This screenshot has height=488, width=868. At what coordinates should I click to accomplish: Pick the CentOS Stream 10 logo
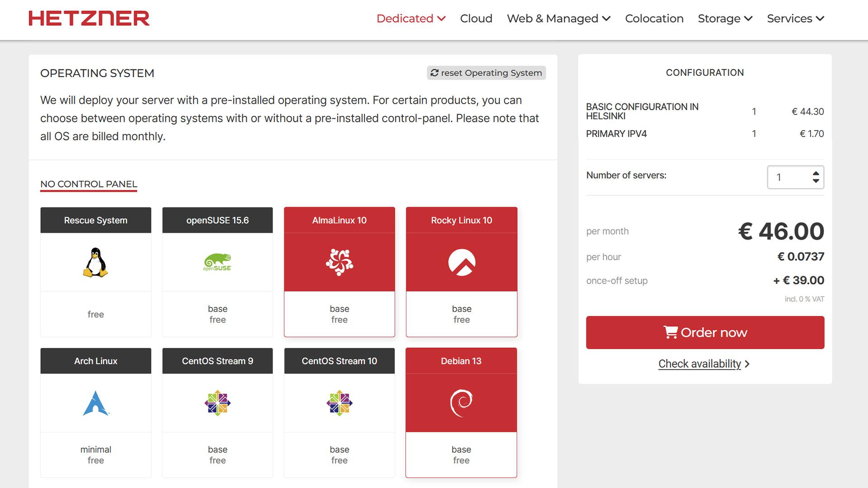pos(339,403)
